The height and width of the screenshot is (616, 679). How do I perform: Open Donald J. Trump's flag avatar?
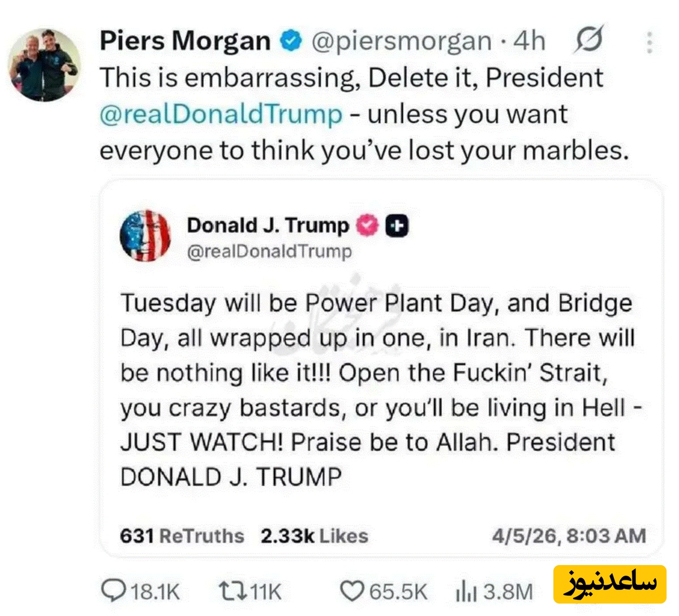145,236
